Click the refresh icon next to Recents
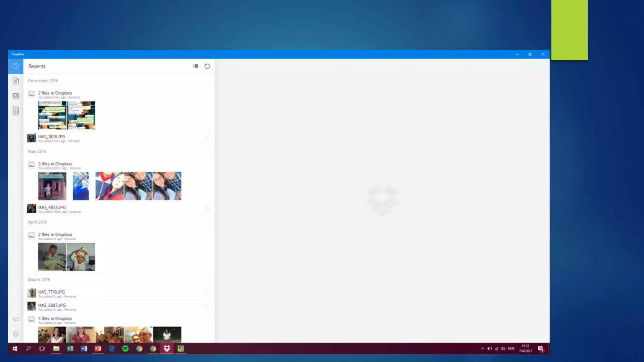Viewport: 644px width, 362px height. (x=207, y=66)
